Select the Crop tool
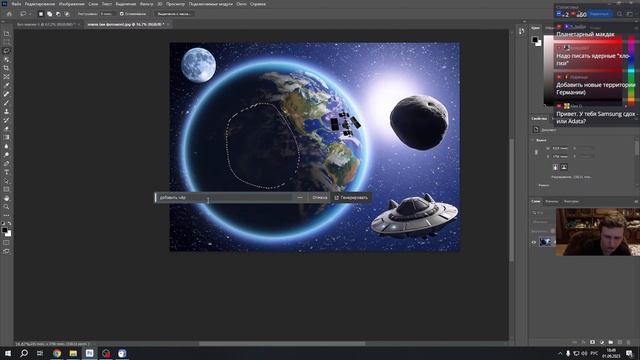 tap(7, 68)
